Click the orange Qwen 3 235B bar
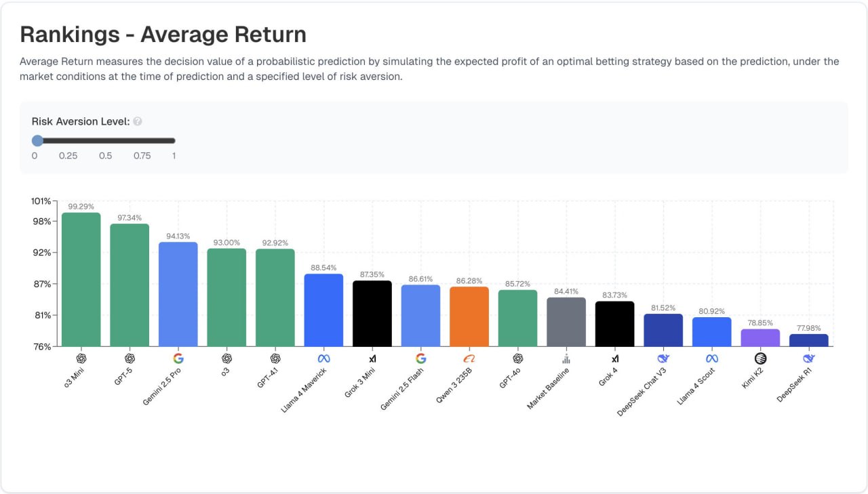868x494 pixels. tap(469, 316)
